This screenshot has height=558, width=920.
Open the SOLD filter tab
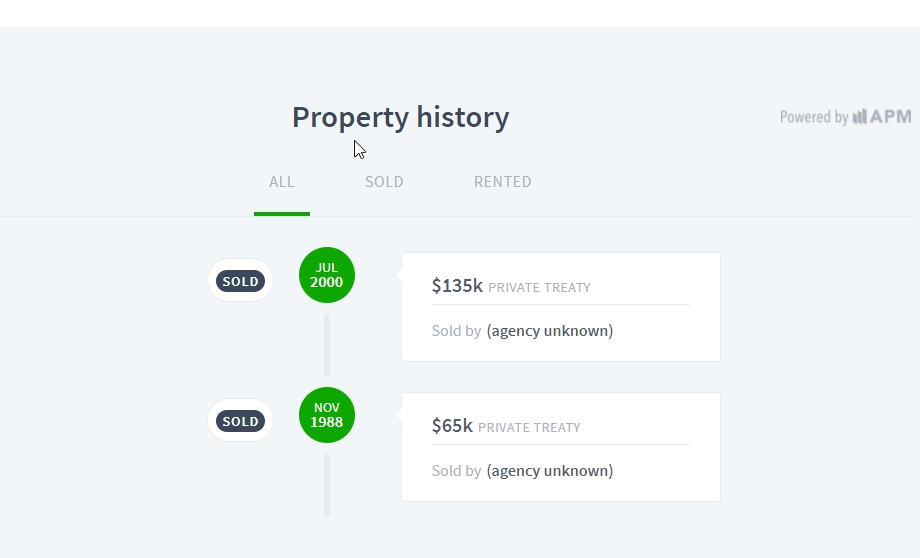tap(384, 182)
